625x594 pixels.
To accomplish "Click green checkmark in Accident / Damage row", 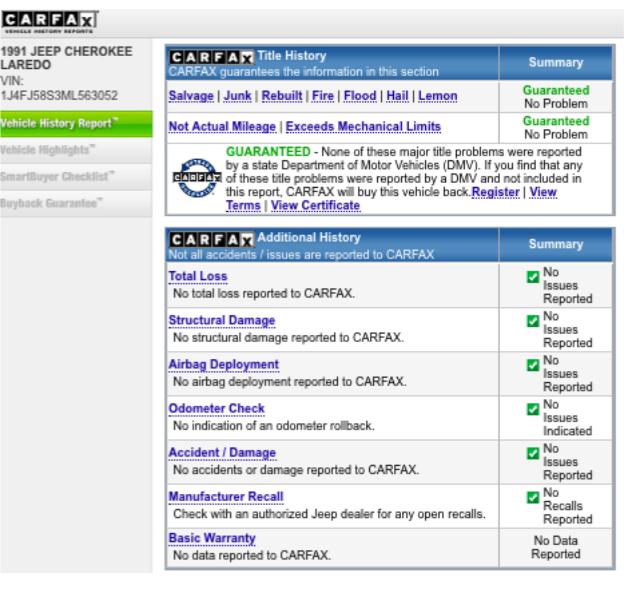I will [x=533, y=453].
